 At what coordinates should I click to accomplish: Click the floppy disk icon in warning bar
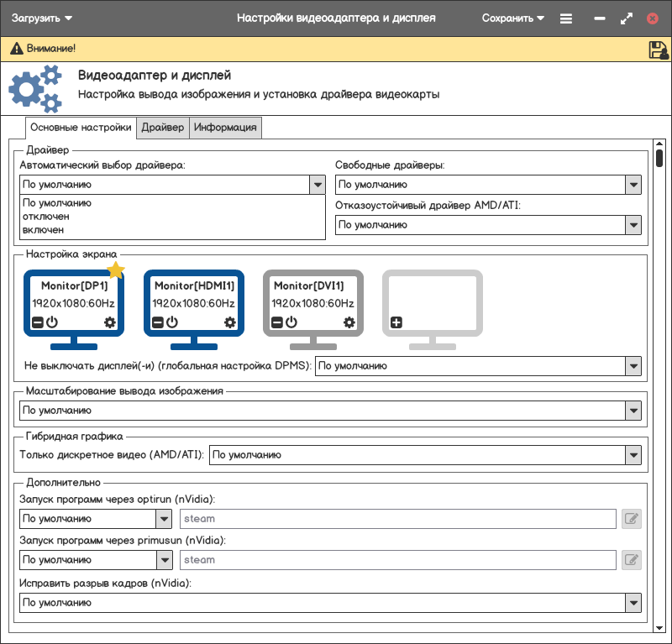click(658, 50)
